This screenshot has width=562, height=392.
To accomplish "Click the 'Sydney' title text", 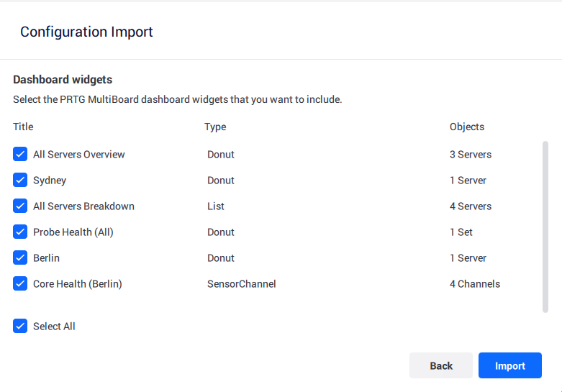I will point(50,181).
